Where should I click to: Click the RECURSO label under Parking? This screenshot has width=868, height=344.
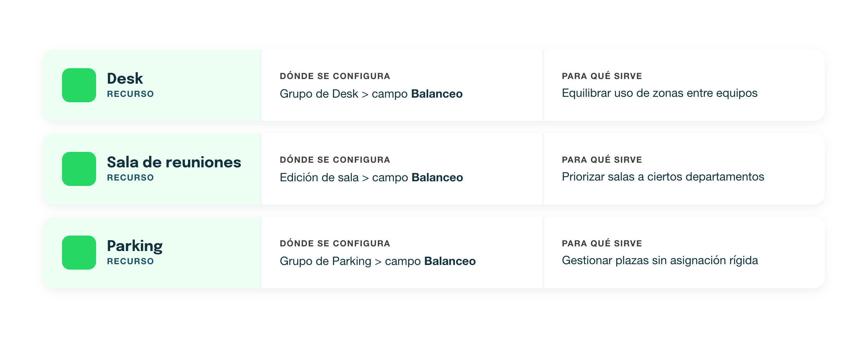pos(131,261)
